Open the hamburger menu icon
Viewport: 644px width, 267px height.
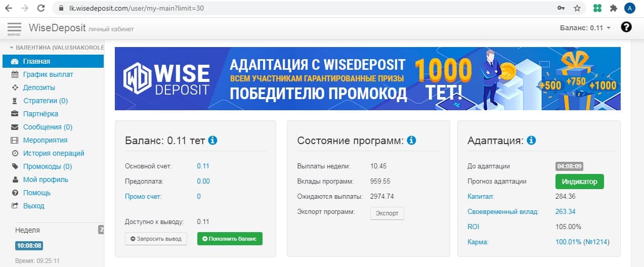[14, 28]
